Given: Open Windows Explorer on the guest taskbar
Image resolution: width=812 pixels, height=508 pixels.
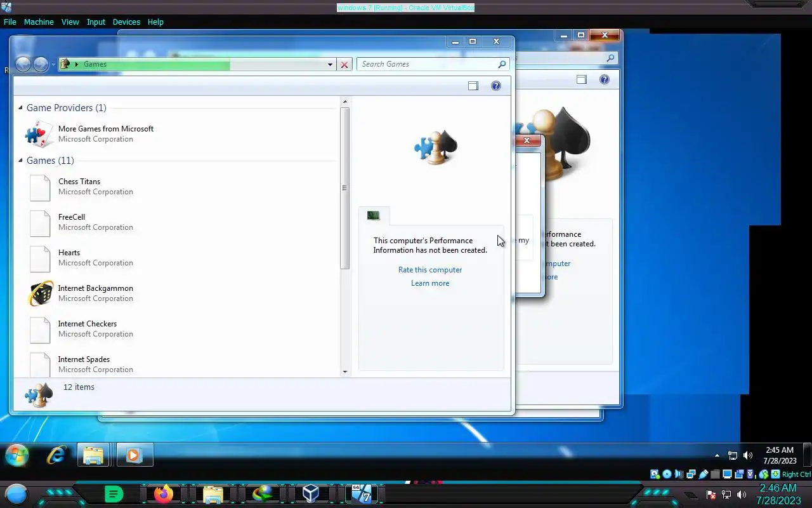Looking at the screenshot, I should click(x=94, y=455).
